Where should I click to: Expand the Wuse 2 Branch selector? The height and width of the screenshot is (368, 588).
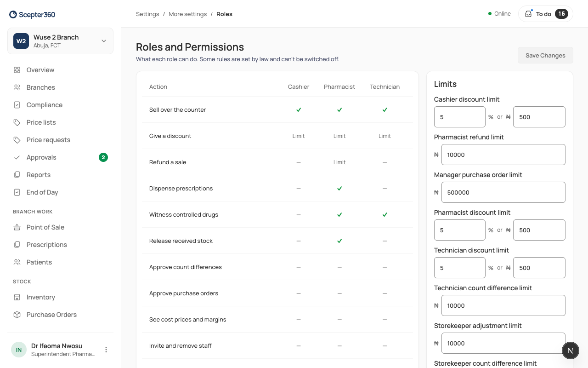[60, 41]
